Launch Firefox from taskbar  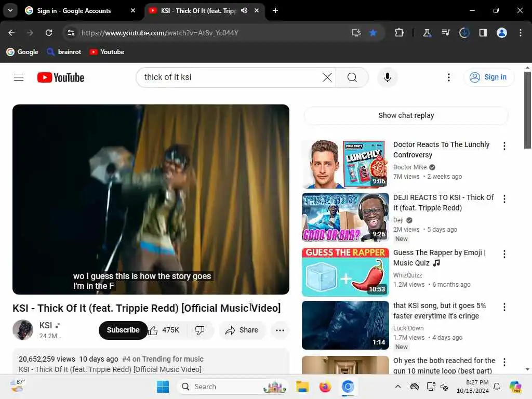click(x=325, y=387)
